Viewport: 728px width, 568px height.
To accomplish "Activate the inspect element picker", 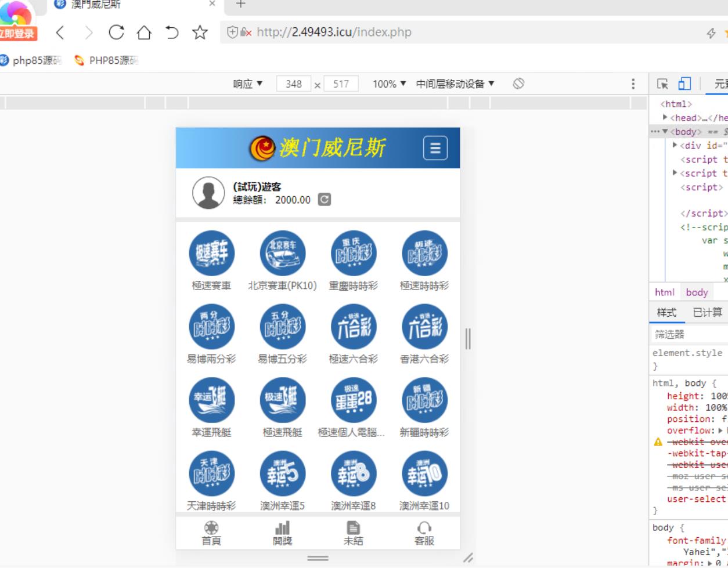I will click(x=662, y=84).
